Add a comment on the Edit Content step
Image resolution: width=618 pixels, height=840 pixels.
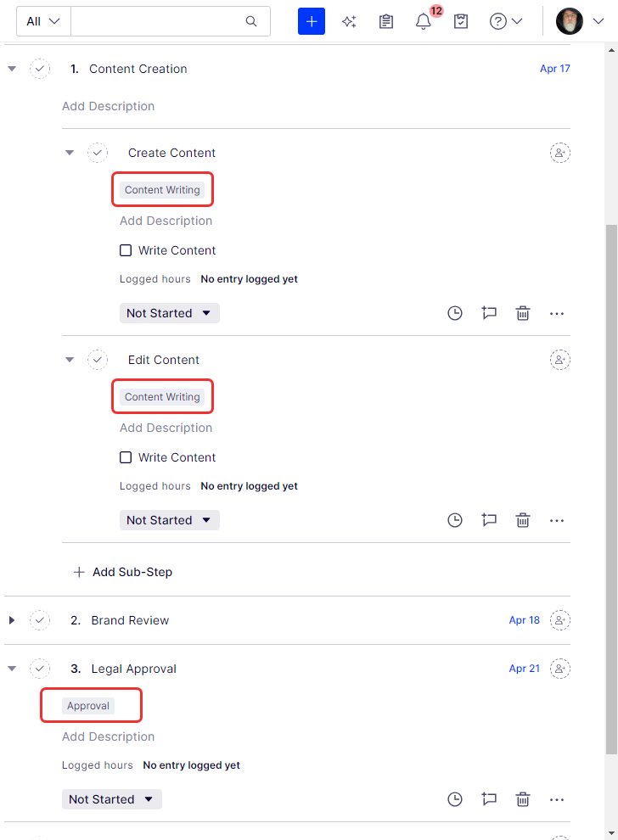pyautogui.click(x=489, y=519)
